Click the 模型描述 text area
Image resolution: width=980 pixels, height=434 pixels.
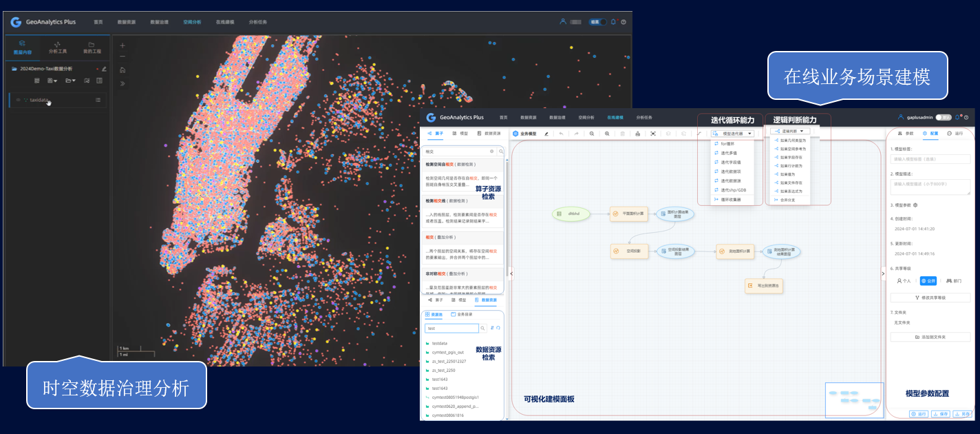click(930, 187)
